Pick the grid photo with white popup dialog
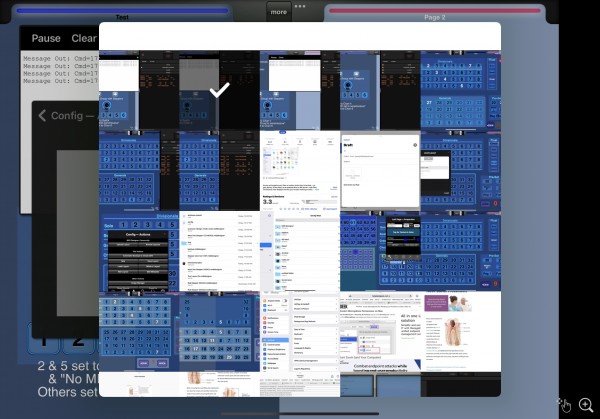The width and height of the screenshot is (600, 419). point(461,171)
